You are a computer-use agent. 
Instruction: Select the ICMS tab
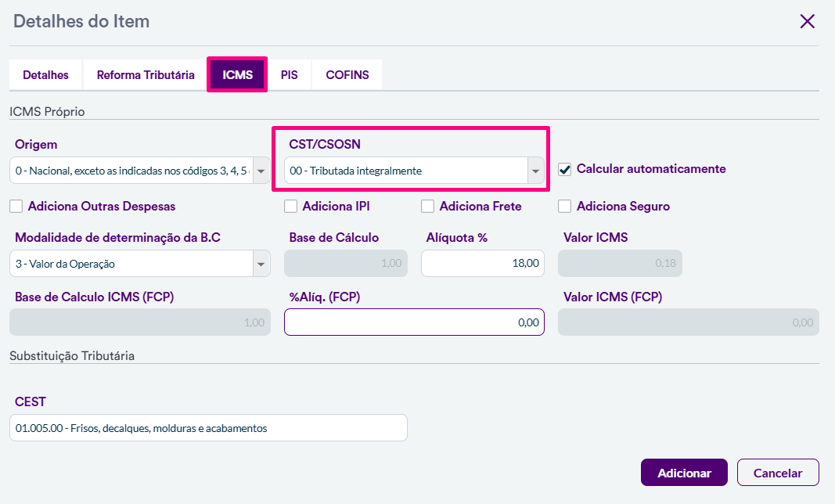pyautogui.click(x=237, y=75)
